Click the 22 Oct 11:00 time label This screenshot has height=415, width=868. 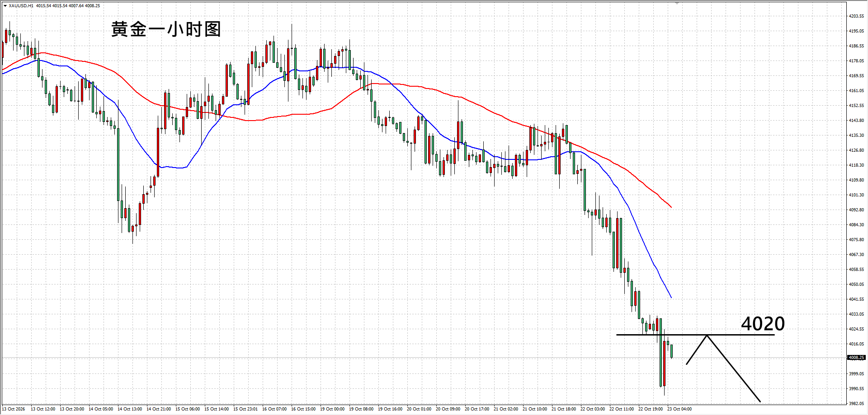(622, 409)
